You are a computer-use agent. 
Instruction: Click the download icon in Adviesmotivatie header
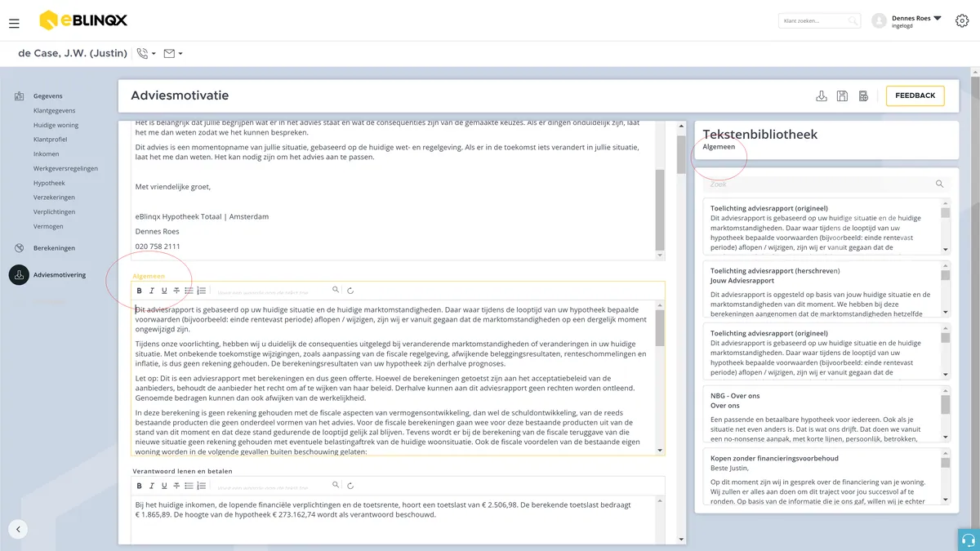(822, 96)
